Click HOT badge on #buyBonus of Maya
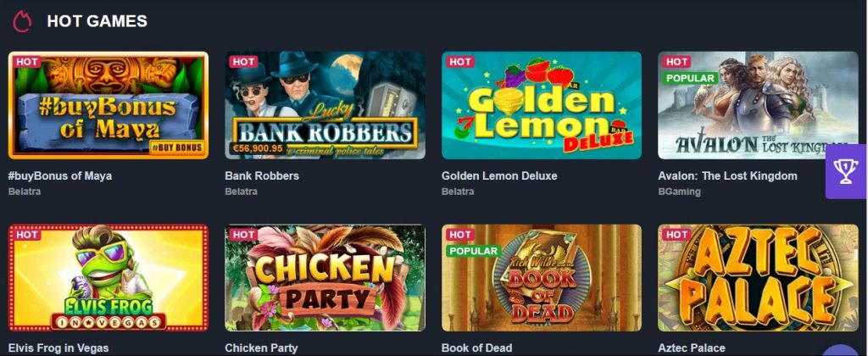The height and width of the screenshot is (356, 868). click(27, 62)
